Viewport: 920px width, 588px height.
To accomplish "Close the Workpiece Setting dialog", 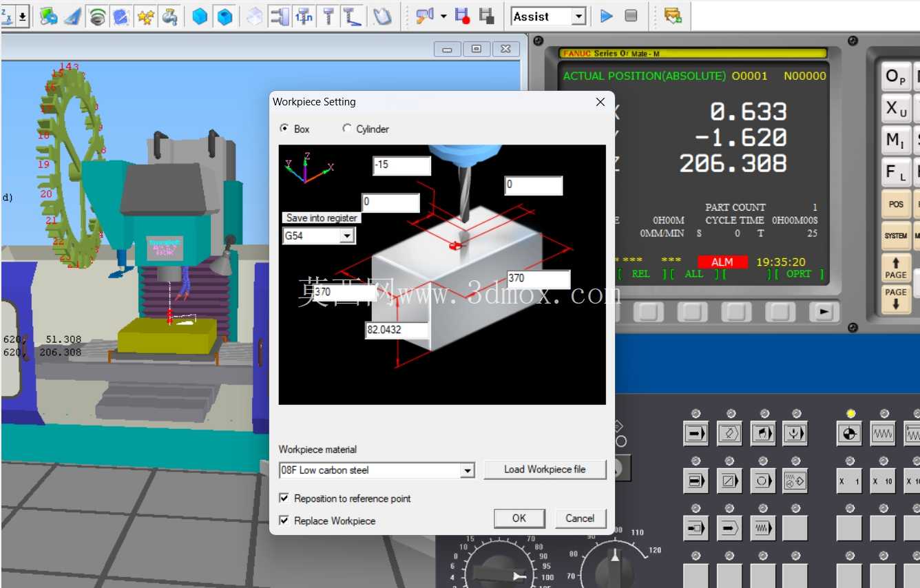I will tap(600, 102).
